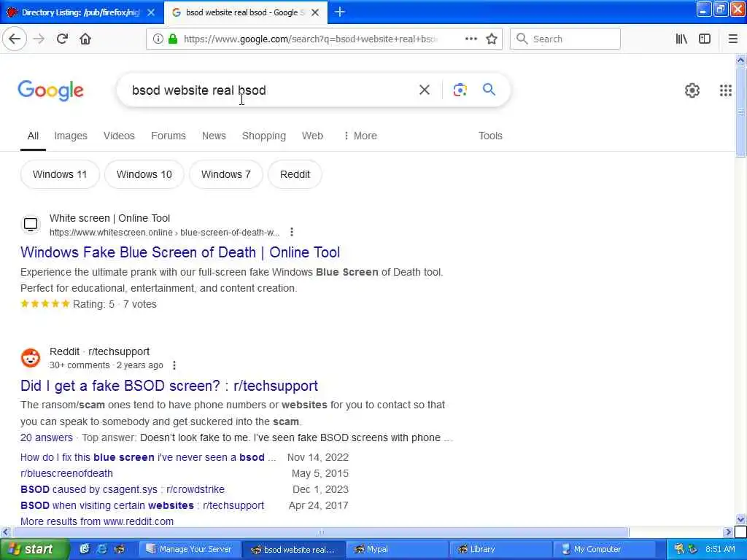Switch to My Computer taskbar window

point(603,549)
